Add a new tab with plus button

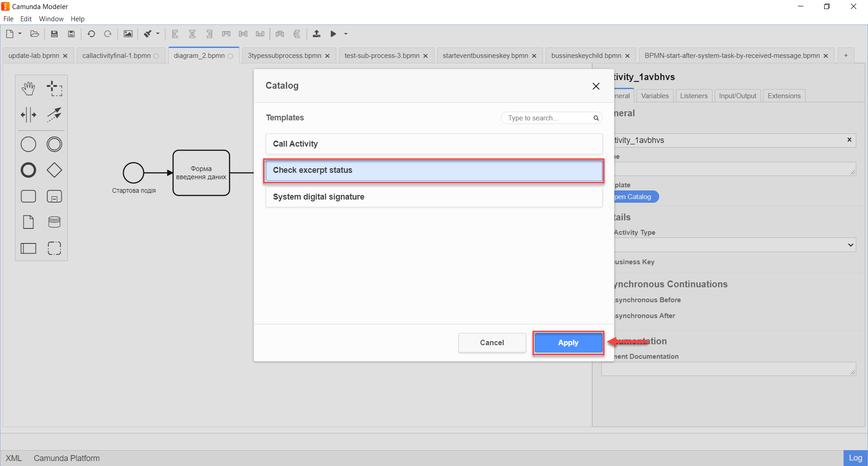point(846,56)
